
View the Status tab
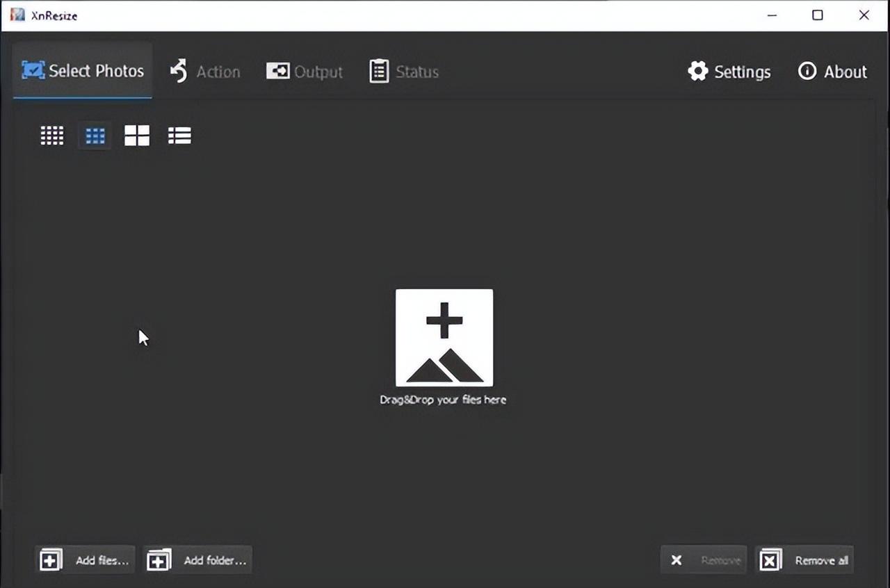pos(404,72)
